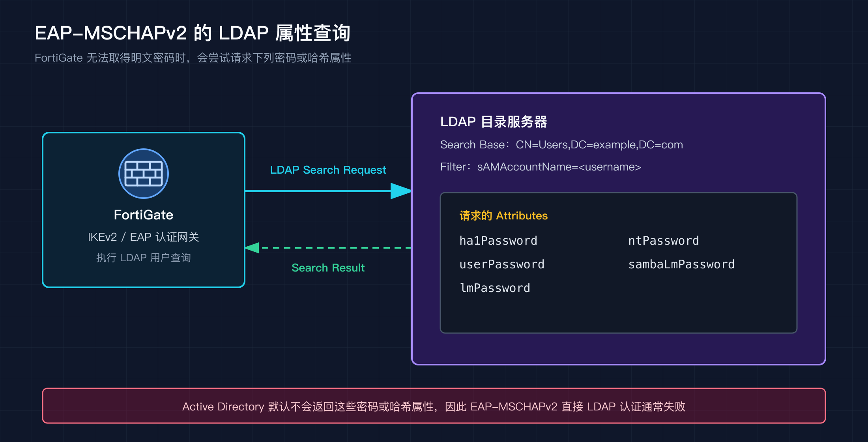868x442 pixels.
Task: Click the LDAP Search Request label
Action: (x=328, y=170)
